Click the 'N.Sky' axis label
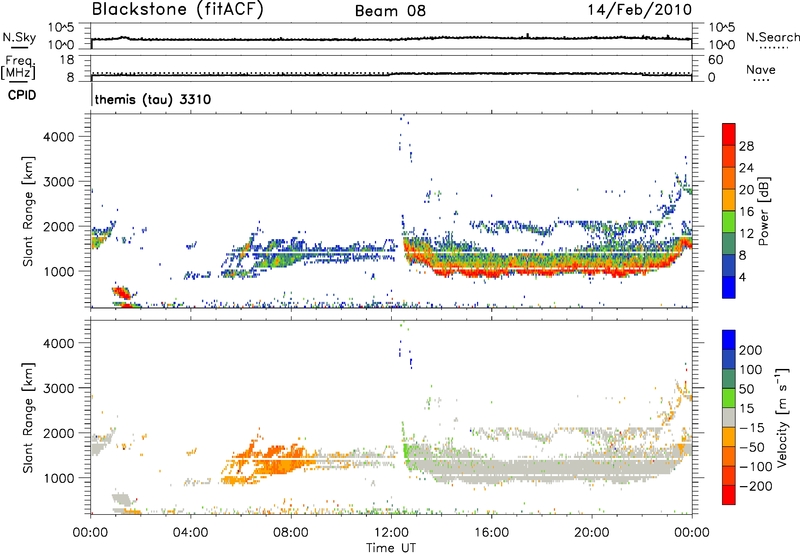Screen dimensions: 800x554 tap(19, 37)
